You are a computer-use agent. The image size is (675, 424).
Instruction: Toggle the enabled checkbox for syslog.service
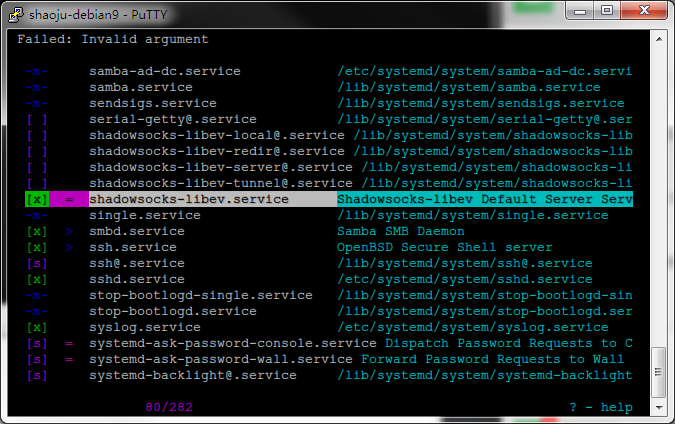pyautogui.click(x=37, y=327)
